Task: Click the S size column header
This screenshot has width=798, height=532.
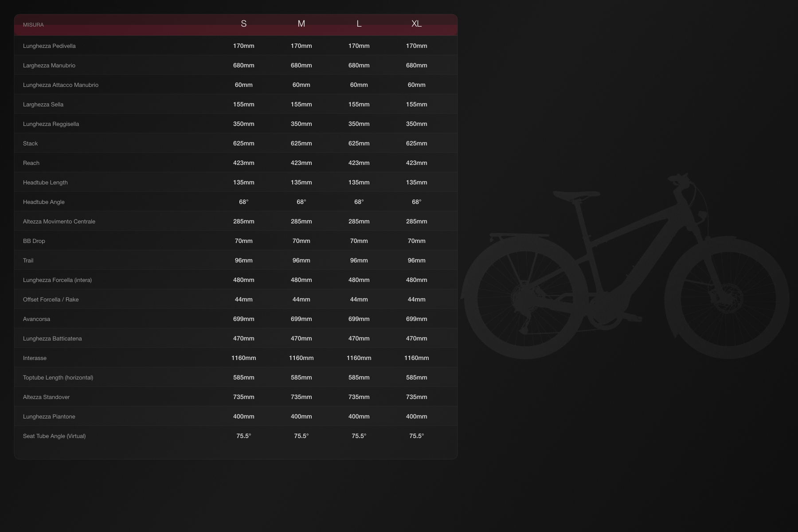Action: point(243,24)
